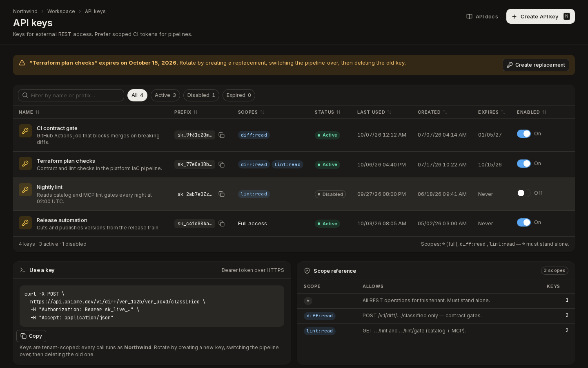The height and width of the screenshot is (368, 588).
Task: Click Create replacement in the banner
Action: coord(536,65)
